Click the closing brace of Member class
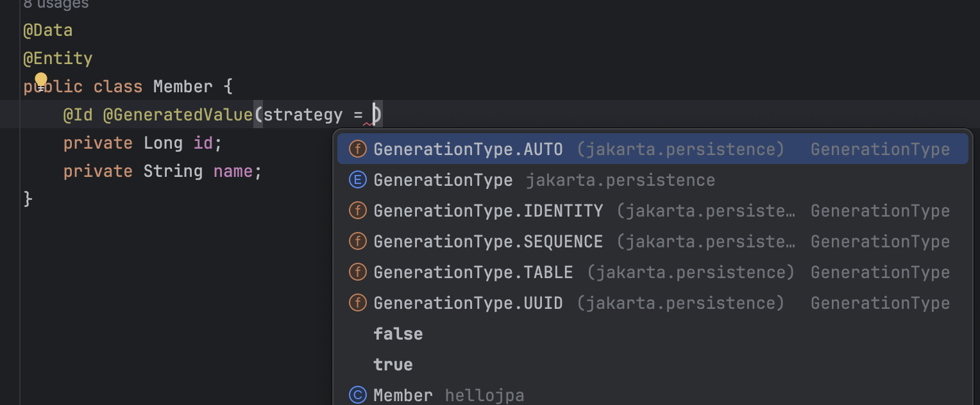 coord(28,199)
